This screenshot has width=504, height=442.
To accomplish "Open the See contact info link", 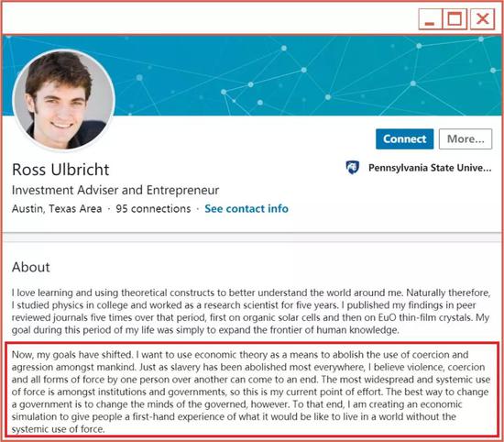I will pos(247,209).
